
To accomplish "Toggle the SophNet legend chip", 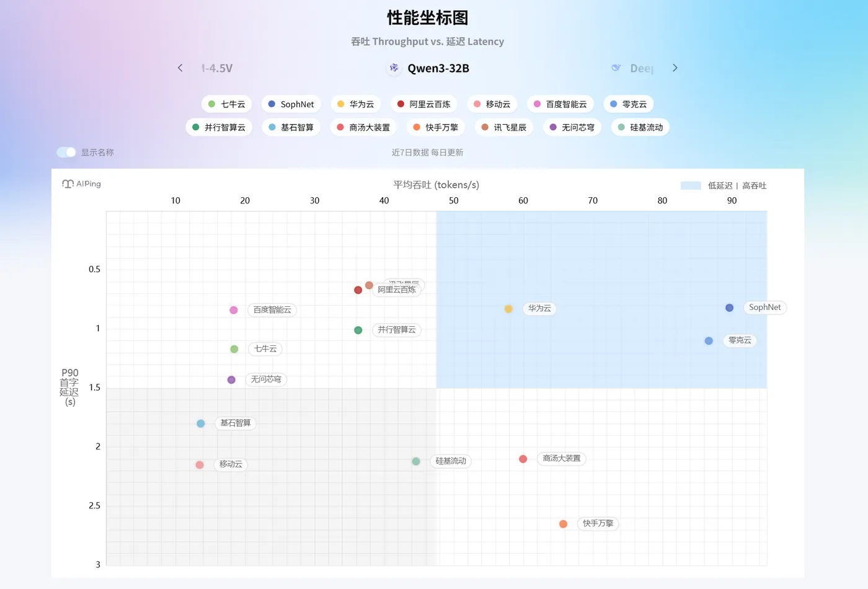I will (291, 104).
